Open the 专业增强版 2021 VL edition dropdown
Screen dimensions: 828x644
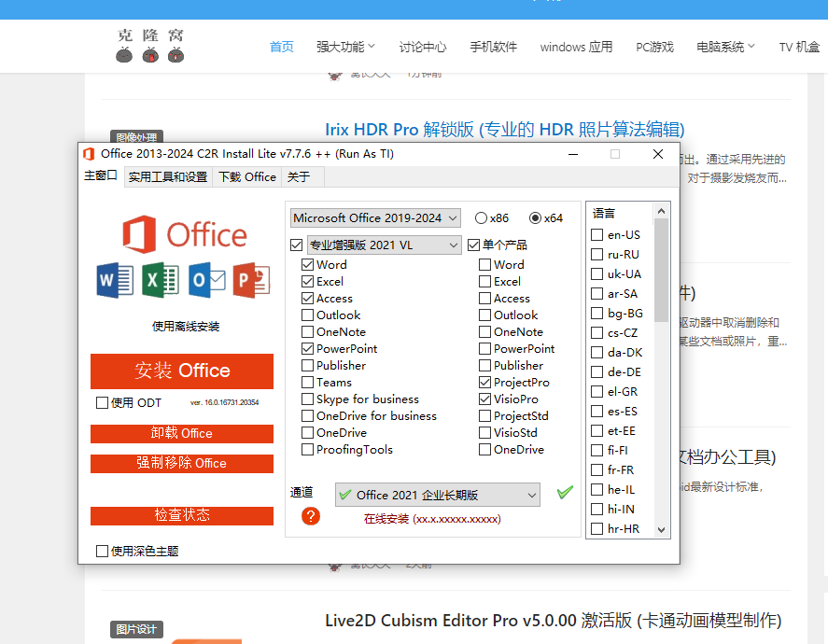[385, 245]
